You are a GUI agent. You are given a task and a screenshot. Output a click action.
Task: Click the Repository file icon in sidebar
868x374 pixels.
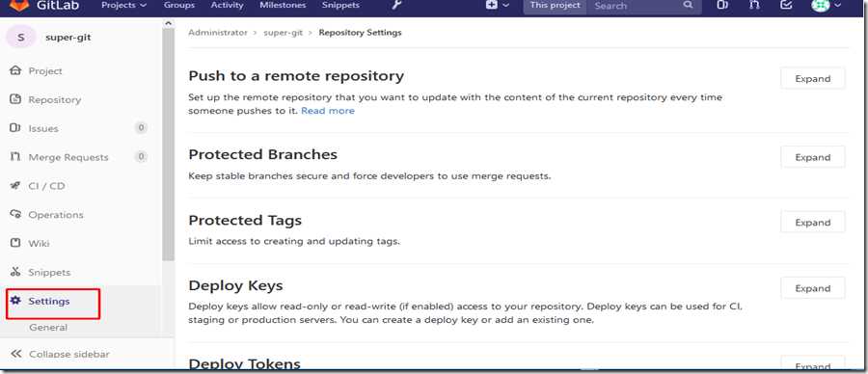point(15,99)
